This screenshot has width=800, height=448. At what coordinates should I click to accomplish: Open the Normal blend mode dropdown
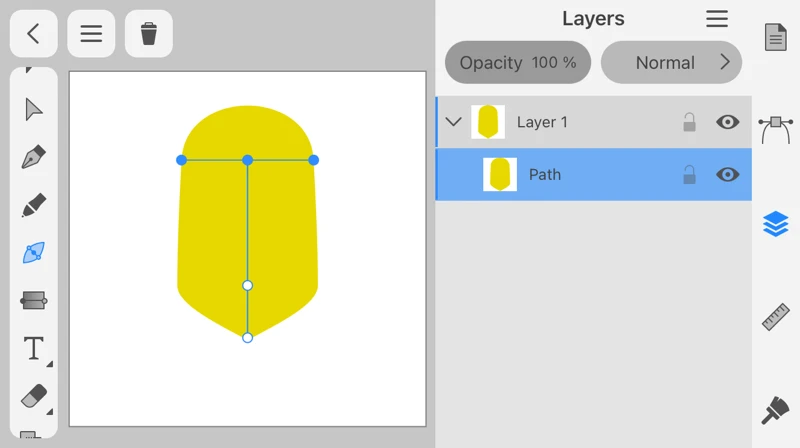(x=671, y=62)
